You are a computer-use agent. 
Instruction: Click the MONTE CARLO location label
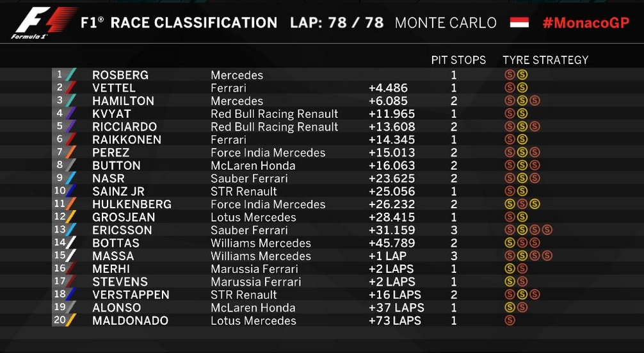(x=446, y=22)
